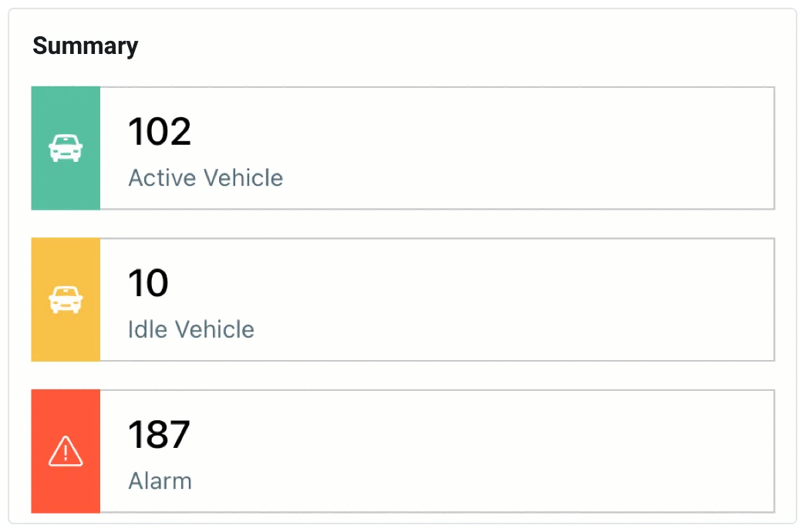Select the red Alarm color block
The width and height of the screenshot is (805, 532).
point(66,451)
